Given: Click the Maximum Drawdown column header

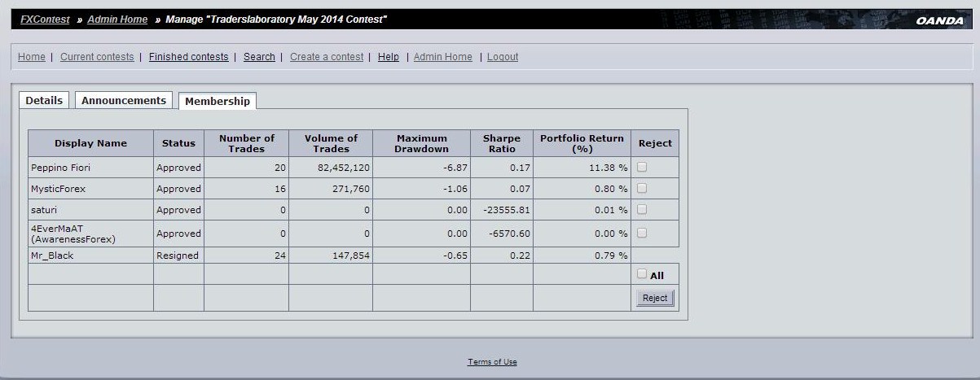Looking at the screenshot, I should [x=421, y=143].
